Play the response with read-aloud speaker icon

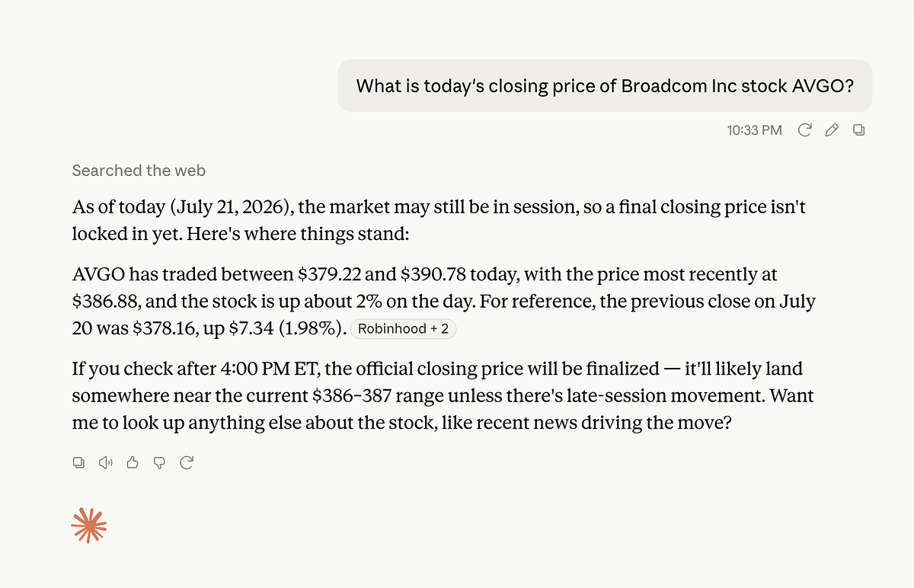coord(106,462)
